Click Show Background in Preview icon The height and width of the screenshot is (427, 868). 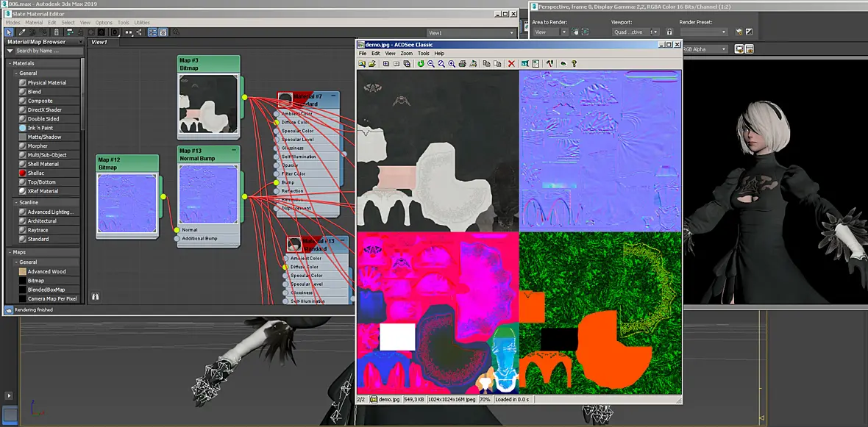click(101, 32)
